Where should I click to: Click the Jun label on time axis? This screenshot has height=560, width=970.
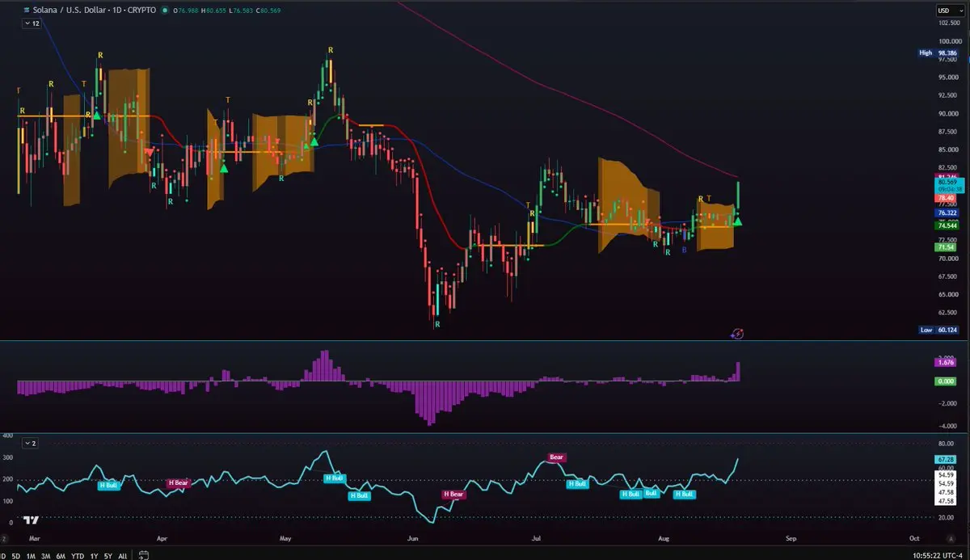tap(413, 537)
